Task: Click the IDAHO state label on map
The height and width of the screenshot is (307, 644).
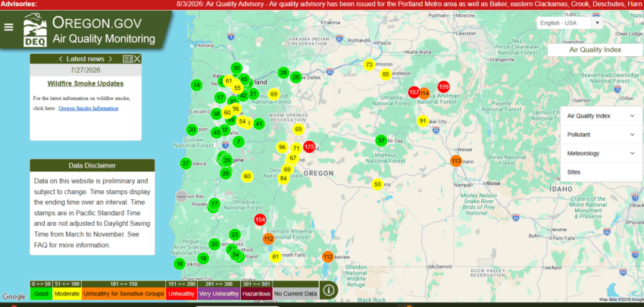Action: [561, 189]
